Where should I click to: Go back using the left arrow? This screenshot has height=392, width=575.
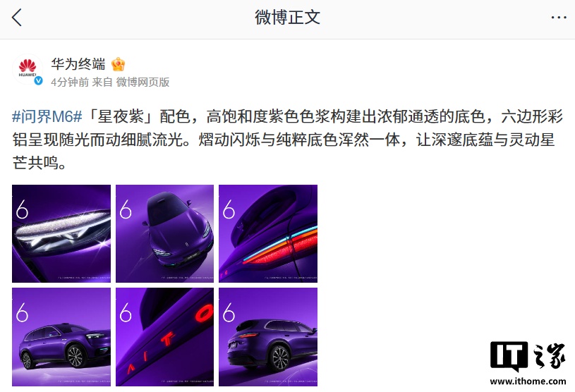click(x=17, y=17)
